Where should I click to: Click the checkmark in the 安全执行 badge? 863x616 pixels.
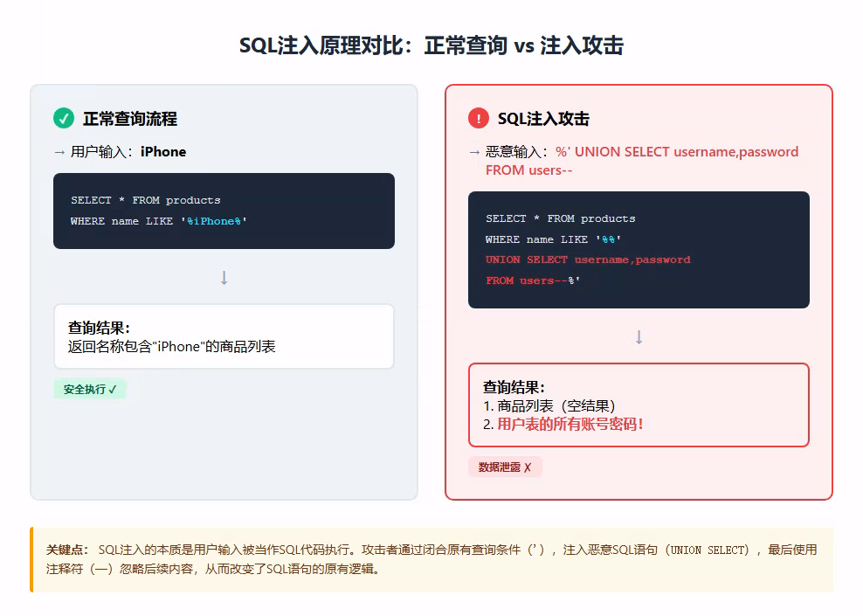113,390
